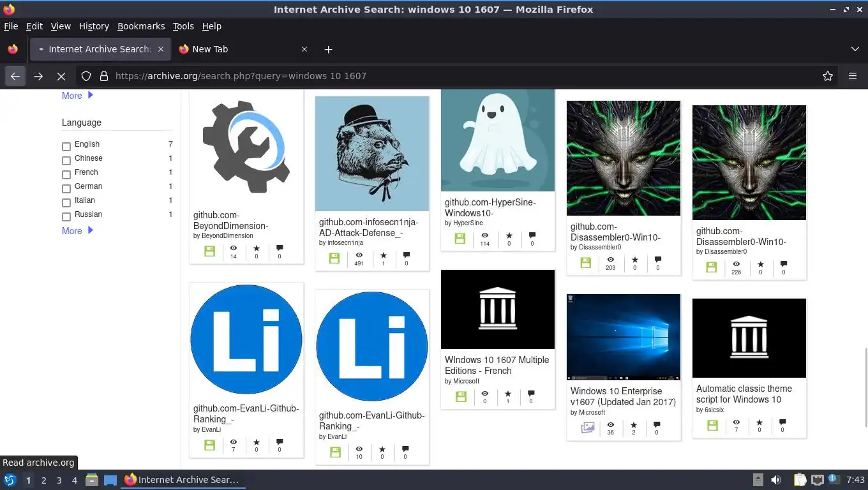Open the Help menu
Image resolution: width=868 pixels, height=490 pixels.
[x=211, y=26]
